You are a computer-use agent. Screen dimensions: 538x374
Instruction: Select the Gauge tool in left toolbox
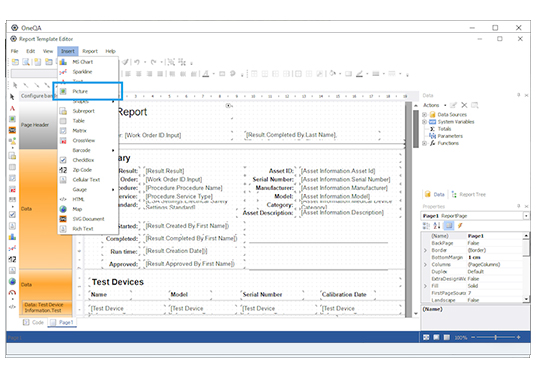click(12, 293)
